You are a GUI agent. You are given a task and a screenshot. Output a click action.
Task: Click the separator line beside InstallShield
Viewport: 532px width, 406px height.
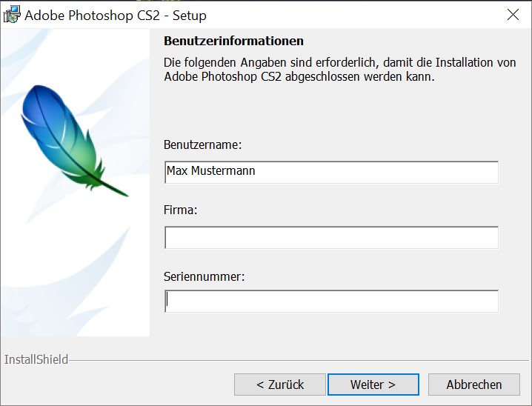point(299,360)
